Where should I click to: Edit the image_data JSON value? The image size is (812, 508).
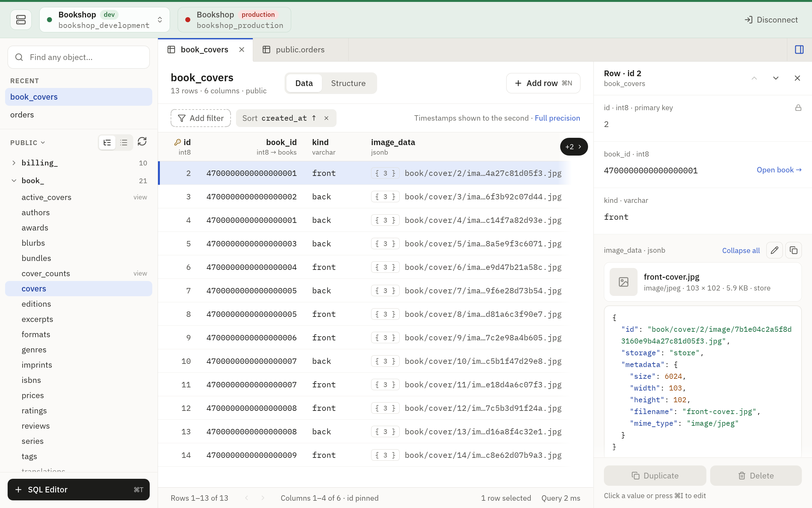click(775, 250)
